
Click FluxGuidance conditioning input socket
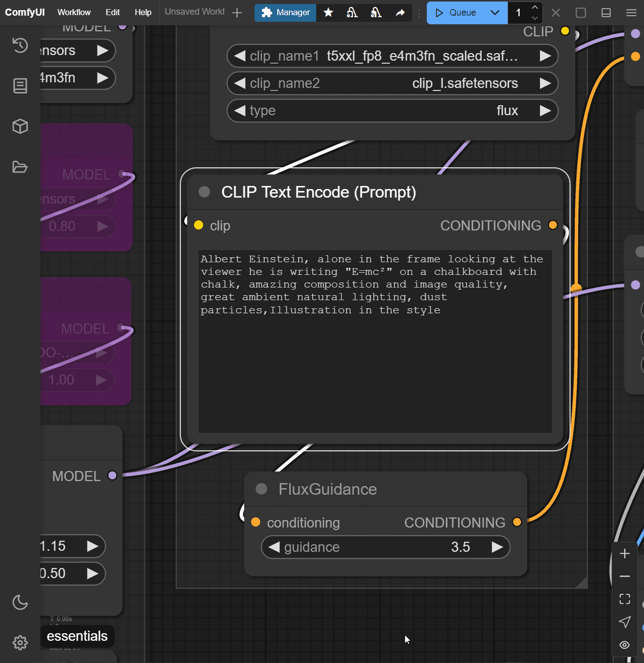256,522
